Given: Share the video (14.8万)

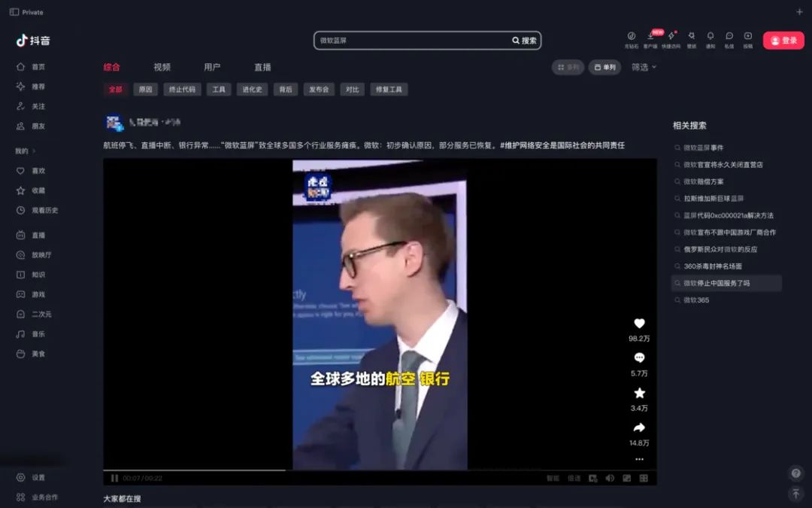Looking at the screenshot, I should tap(640, 427).
